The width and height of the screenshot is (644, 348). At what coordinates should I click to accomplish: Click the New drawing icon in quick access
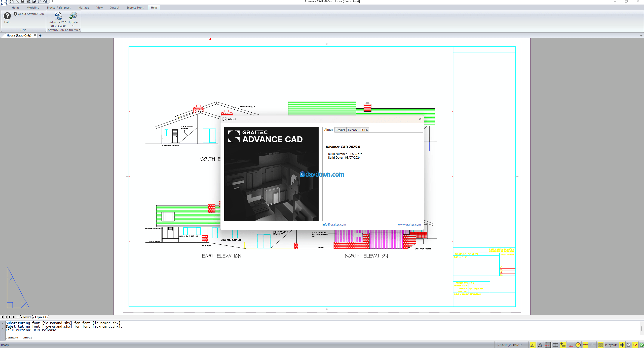[x=12, y=1]
